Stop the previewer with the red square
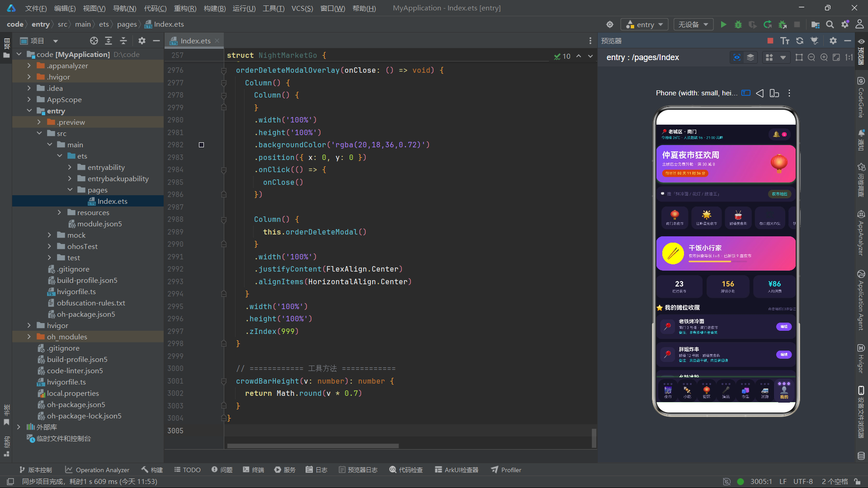 point(770,41)
